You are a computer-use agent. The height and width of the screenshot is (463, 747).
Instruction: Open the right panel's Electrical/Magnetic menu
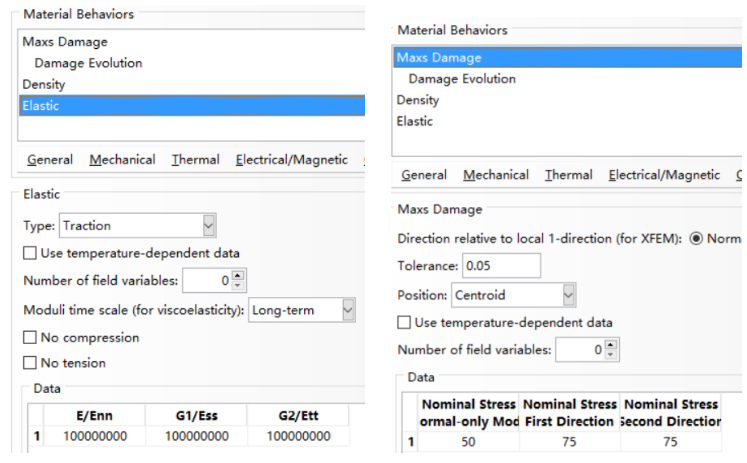click(664, 175)
